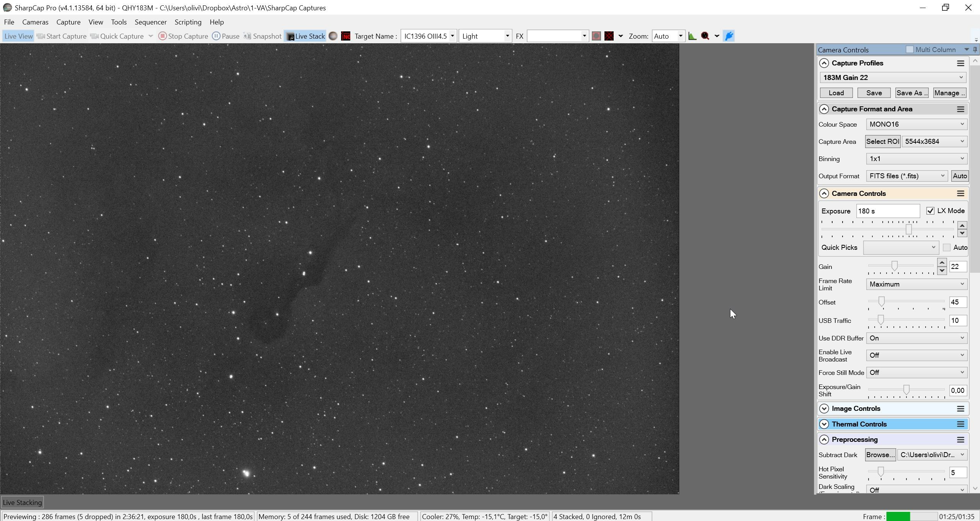Open the image histogram tool icon
980x521 pixels.
[692, 36]
